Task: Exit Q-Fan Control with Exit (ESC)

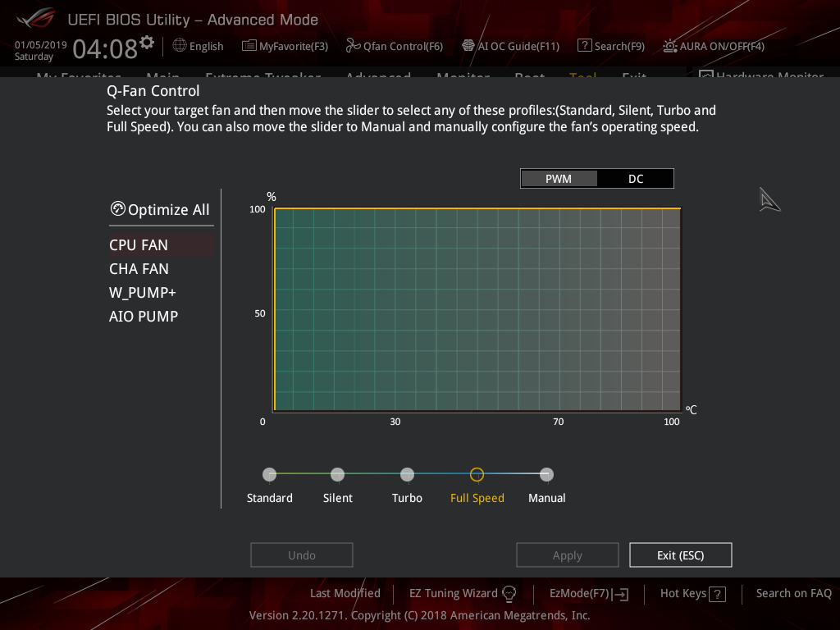Action: click(680, 555)
